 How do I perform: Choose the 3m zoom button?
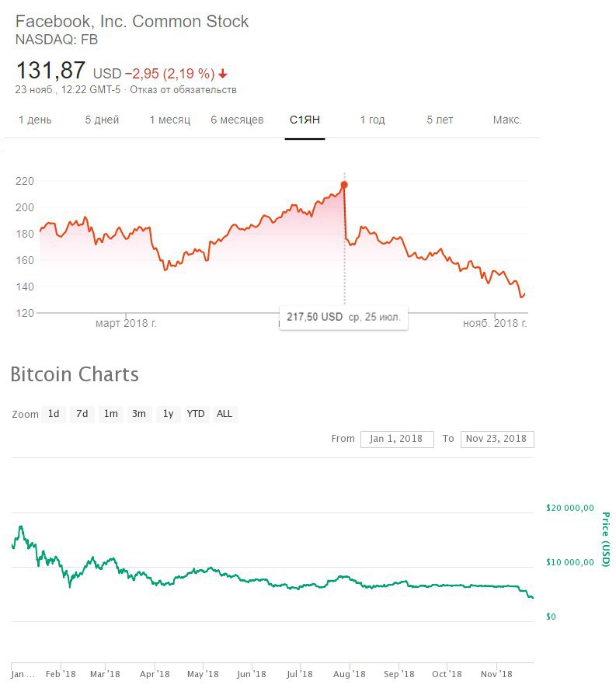tap(138, 414)
